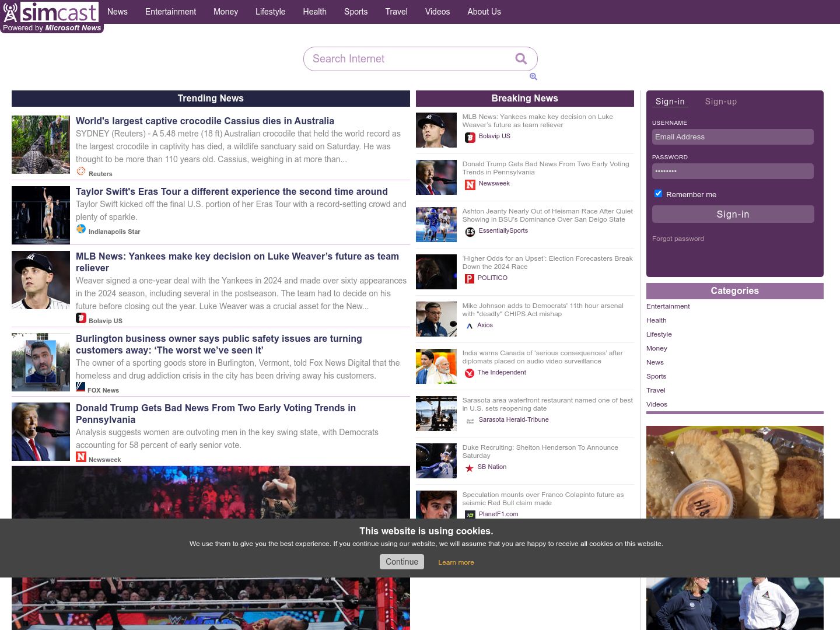Viewport: 840px width, 630px height.
Task: Open Learn more cookie link
Action: pyautogui.click(x=456, y=562)
